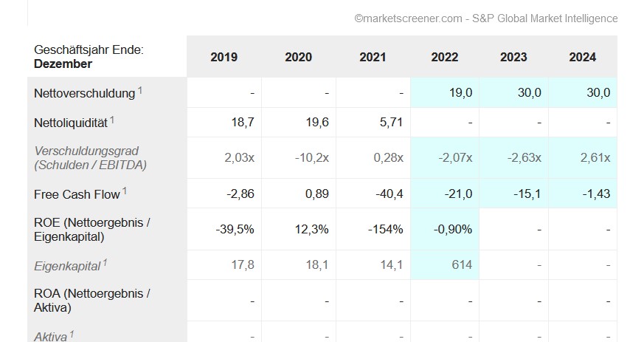Click the 2024 column header
The image size is (644, 342).
click(x=583, y=57)
